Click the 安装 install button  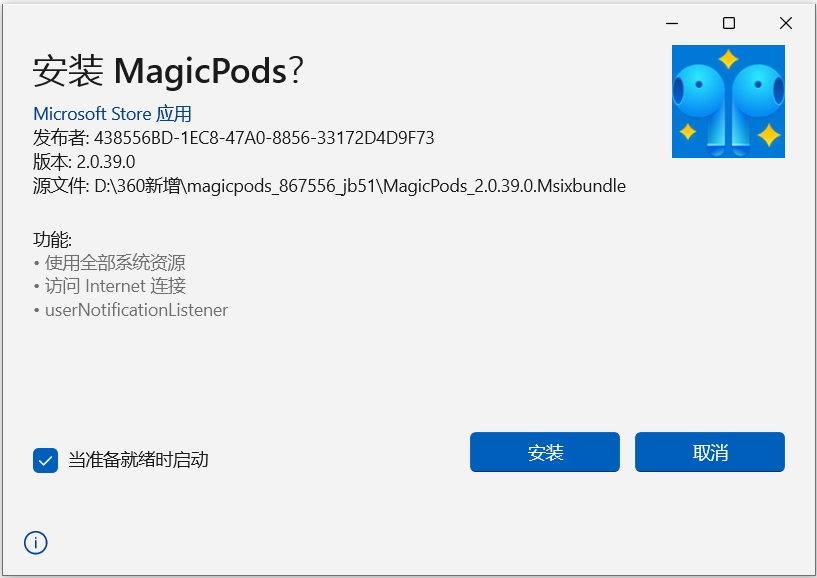tap(544, 452)
